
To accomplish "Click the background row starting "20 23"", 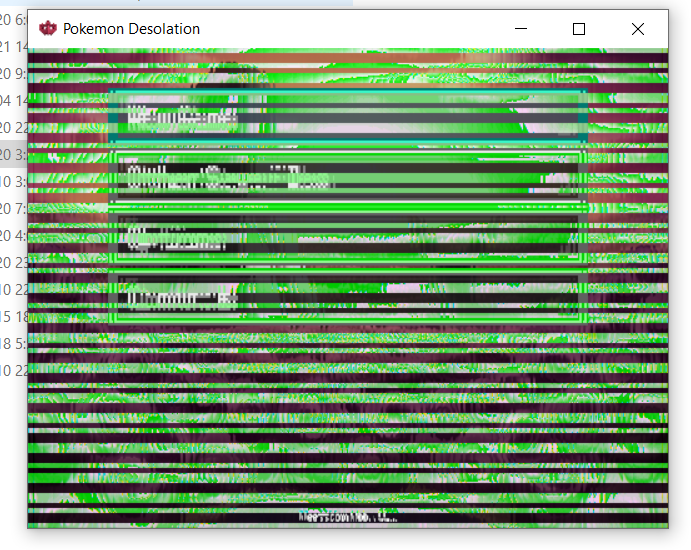I will (14, 262).
